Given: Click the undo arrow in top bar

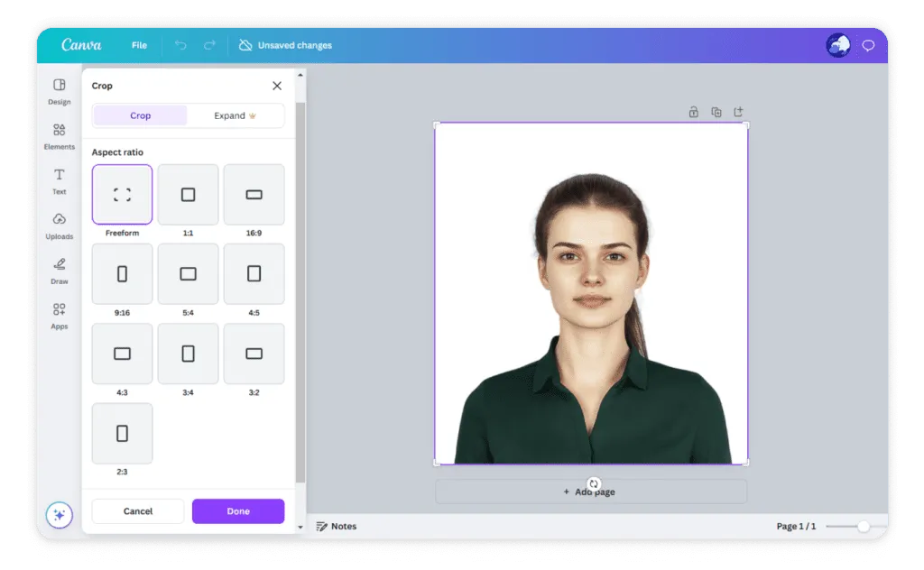Looking at the screenshot, I should click(x=180, y=45).
